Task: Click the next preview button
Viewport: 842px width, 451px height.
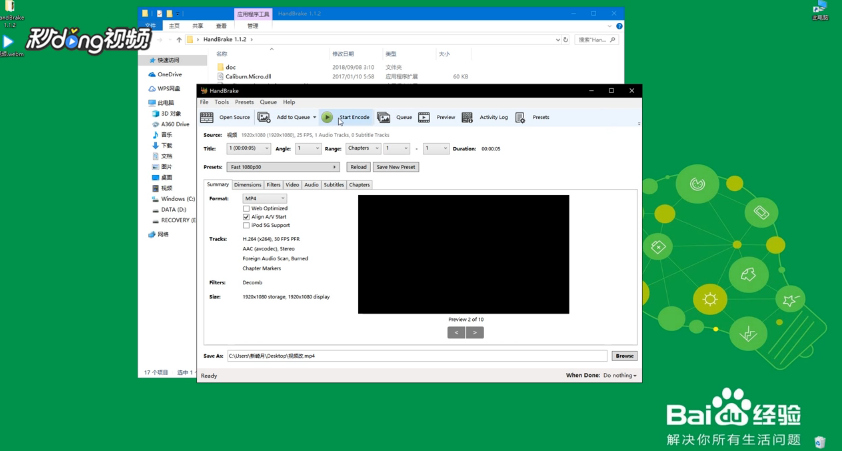Action: (475, 333)
